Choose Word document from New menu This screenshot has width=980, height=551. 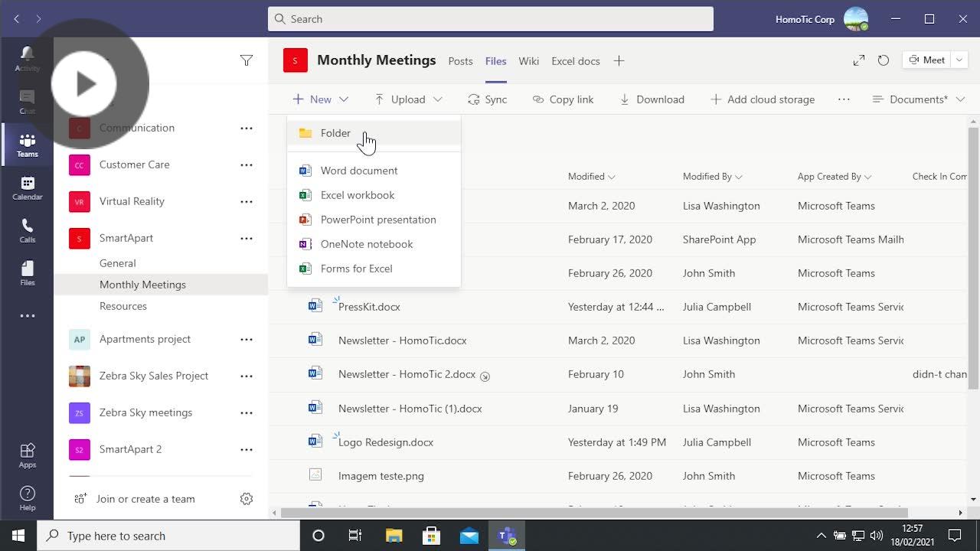(x=374, y=171)
